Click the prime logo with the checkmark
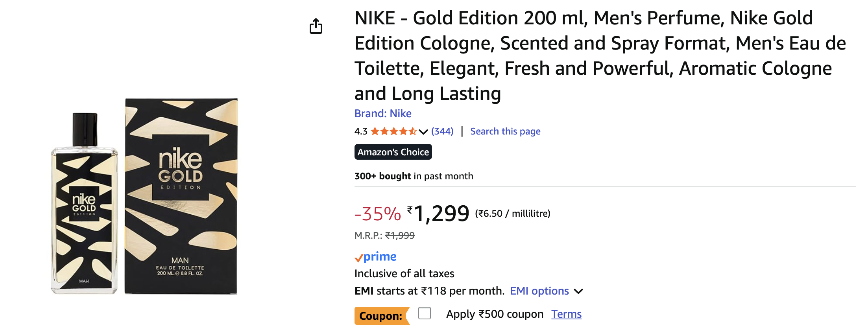Image resolution: width=868 pixels, height=328 pixels. pos(376,257)
